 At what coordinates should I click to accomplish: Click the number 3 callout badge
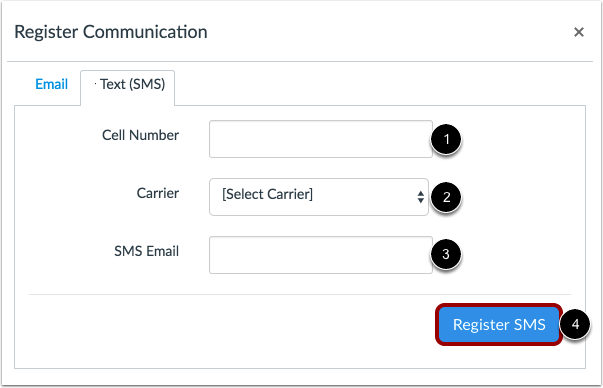[x=446, y=254]
